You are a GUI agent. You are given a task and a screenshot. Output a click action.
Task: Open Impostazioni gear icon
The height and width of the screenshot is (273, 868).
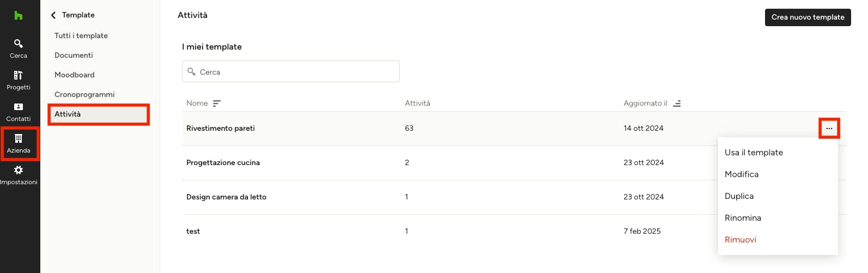click(19, 170)
